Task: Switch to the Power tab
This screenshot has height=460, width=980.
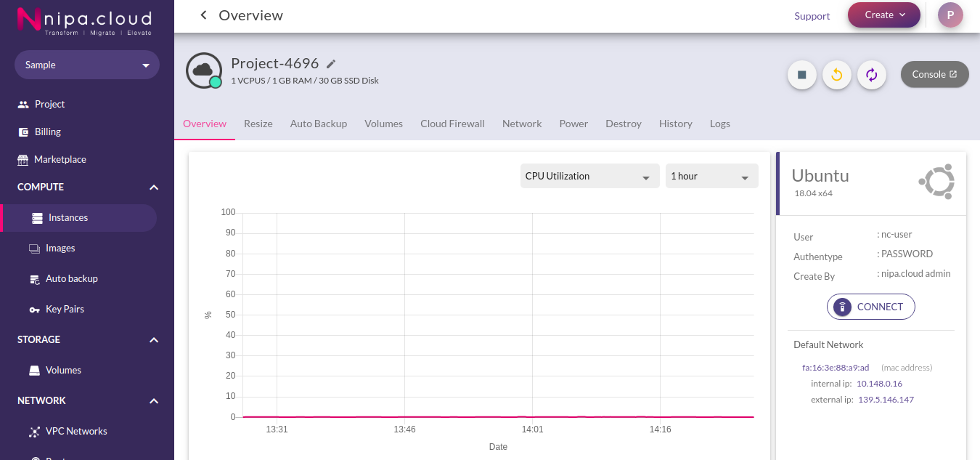Action: [573, 124]
